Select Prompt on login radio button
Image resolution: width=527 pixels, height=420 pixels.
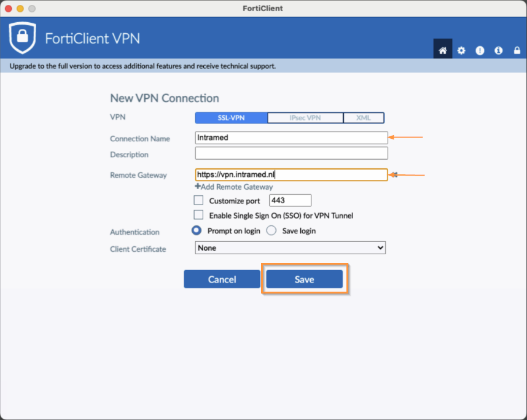pos(197,231)
